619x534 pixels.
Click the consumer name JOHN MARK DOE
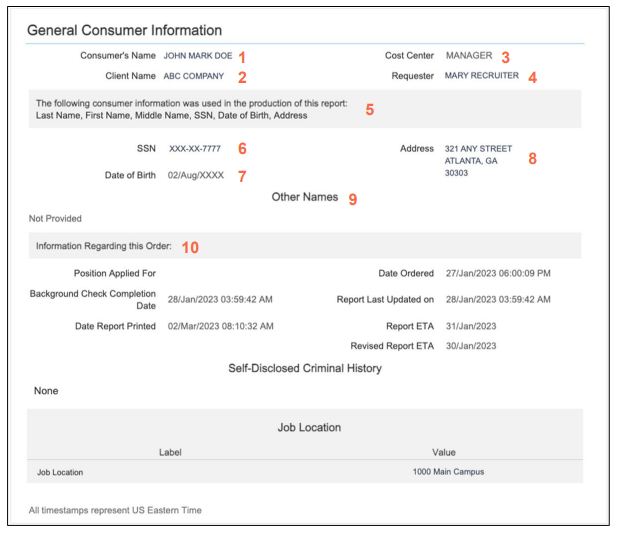point(198,56)
